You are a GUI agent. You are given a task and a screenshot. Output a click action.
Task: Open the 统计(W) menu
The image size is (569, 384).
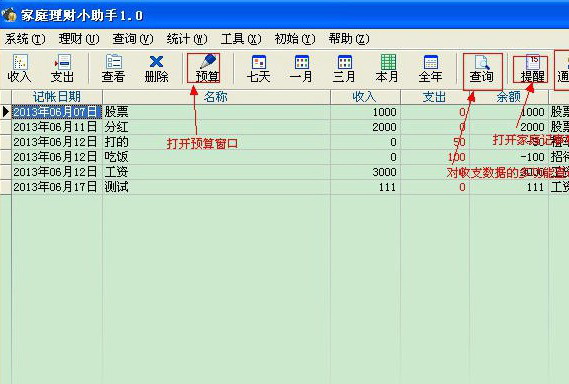point(187,38)
